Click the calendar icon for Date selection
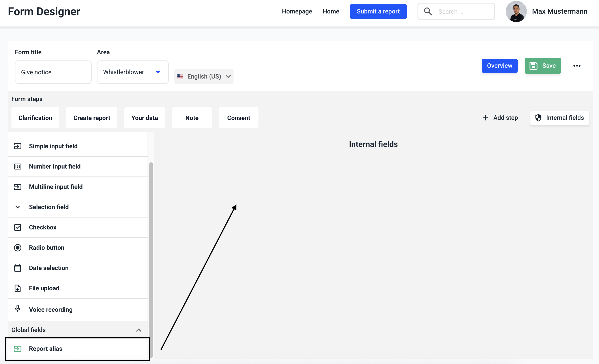 [x=17, y=268]
